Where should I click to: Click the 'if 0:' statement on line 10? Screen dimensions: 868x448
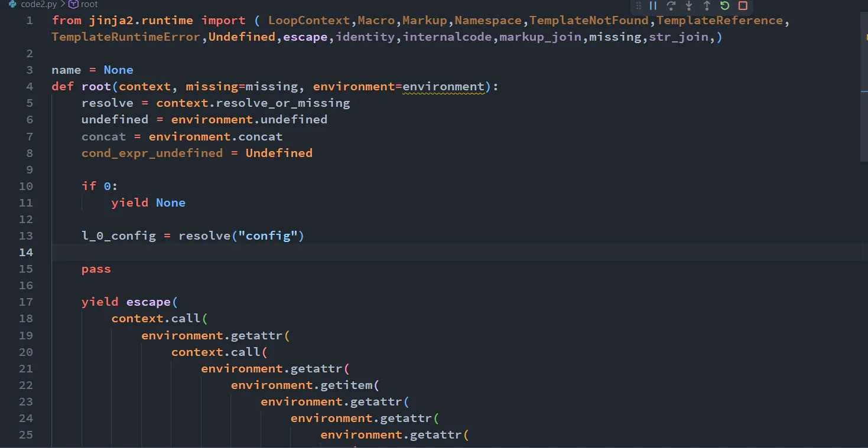pyautogui.click(x=100, y=186)
